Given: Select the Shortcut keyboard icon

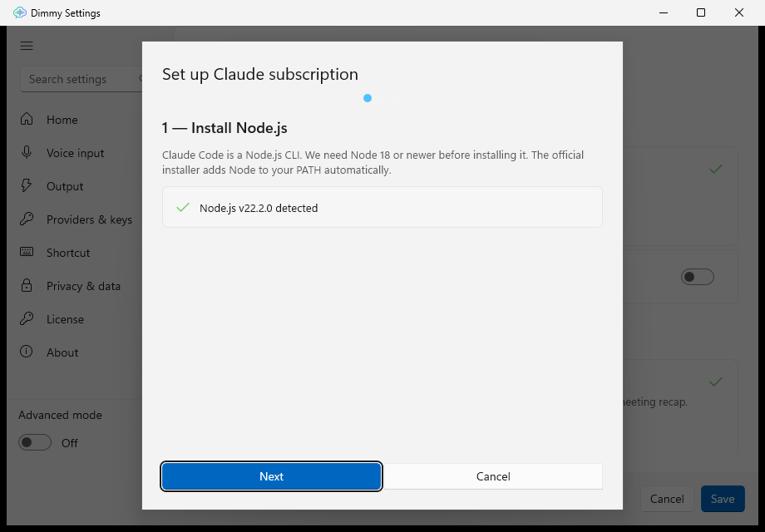Looking at the screenshot, I should pos(27,252).
